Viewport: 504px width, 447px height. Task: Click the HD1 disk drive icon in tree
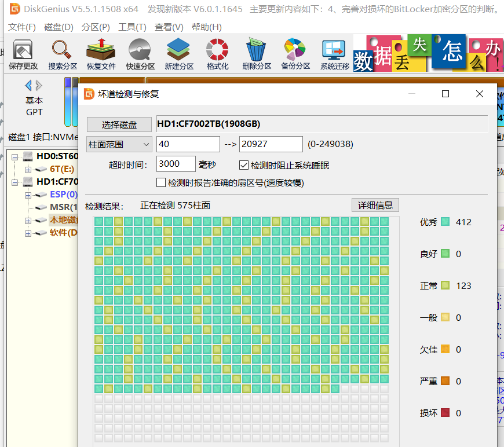[28, 182]
